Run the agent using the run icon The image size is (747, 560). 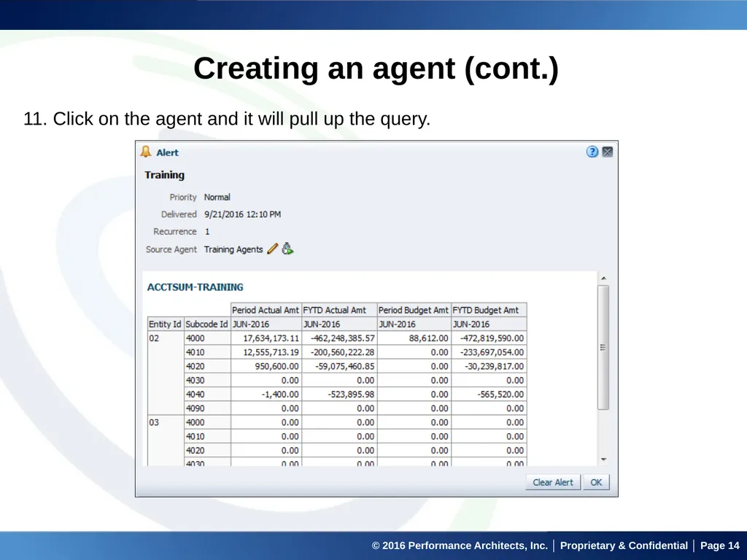pos(287,249)
